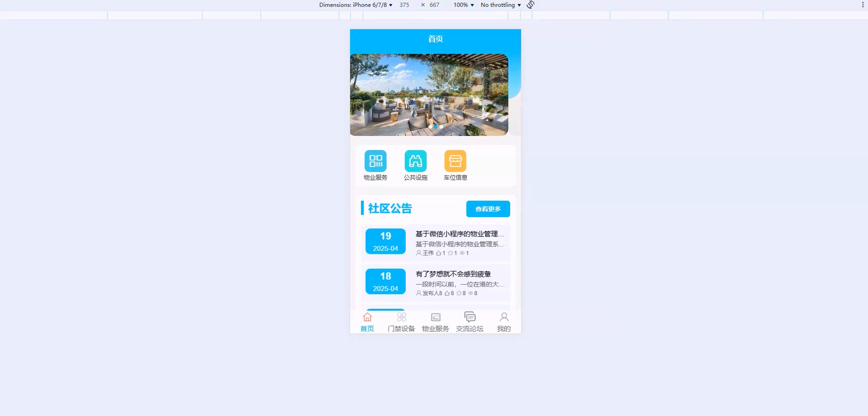
Task: Open the 公共设施 binoculars icon
Action: [x=416, y=161]
